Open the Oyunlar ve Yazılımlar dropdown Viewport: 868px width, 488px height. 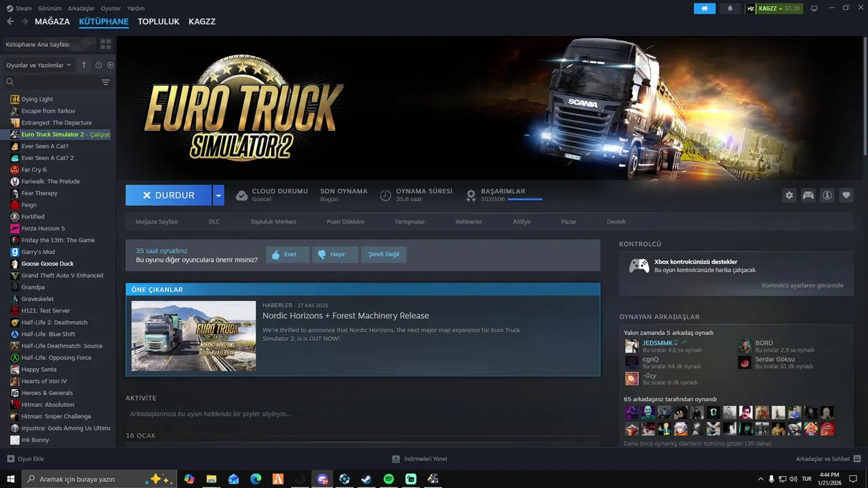click(39, 65)
